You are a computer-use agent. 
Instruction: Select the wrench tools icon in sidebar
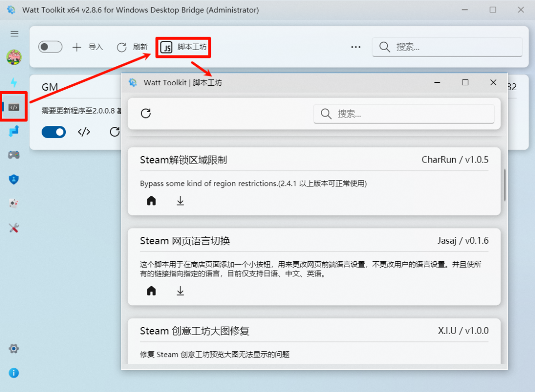(13, 228)
